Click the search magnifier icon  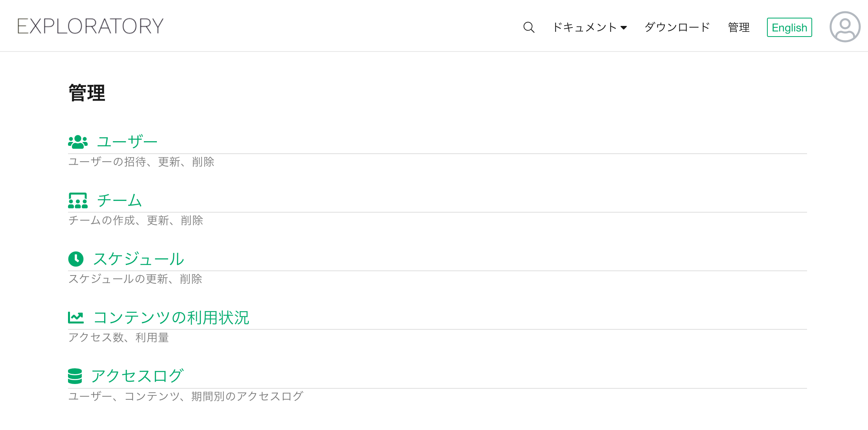pyautogui.click(x=529, y=27)
